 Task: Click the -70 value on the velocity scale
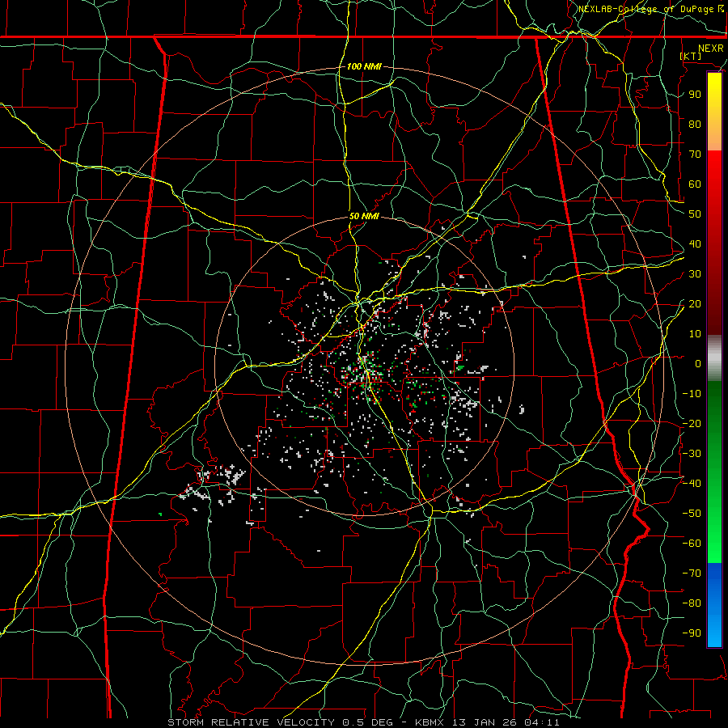[x=692, y=574]
